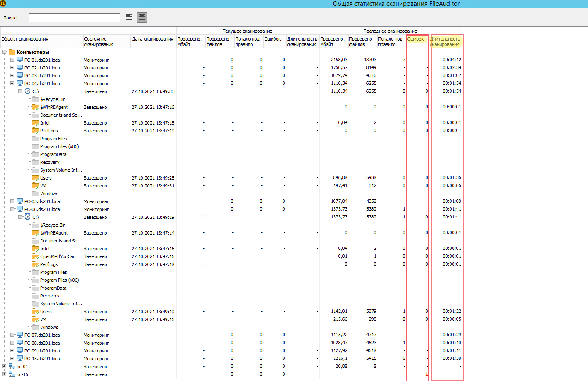
Task: Click the date 27.10.2021 13:49:25
Action: click(x=153, y=178)
